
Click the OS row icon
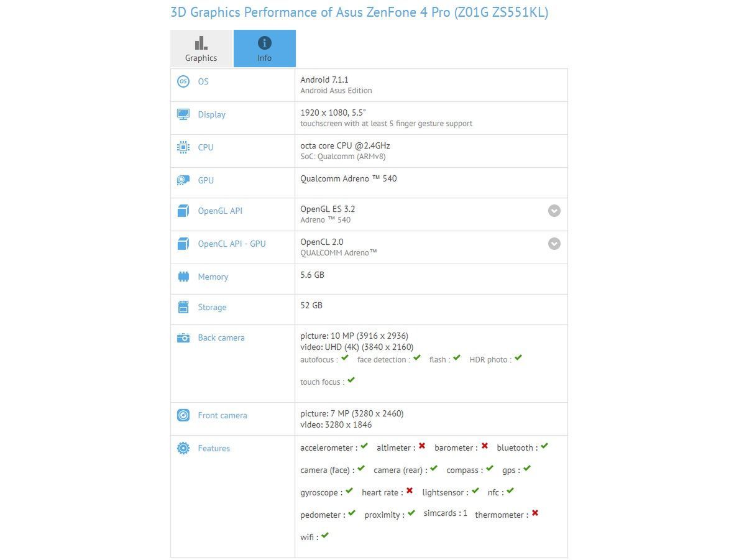183,81
